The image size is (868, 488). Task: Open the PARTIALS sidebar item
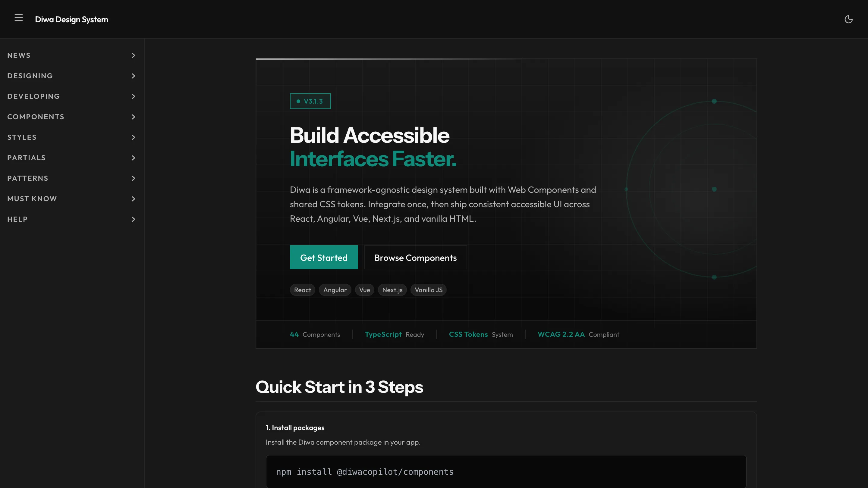[x=72, y=158]
